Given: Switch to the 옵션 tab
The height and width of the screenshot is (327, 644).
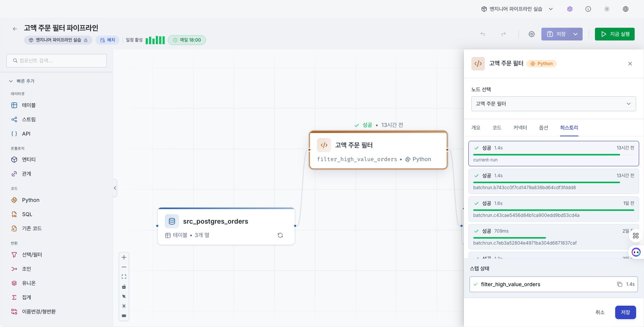Looking at the screenshot, I should click(x=543, y=128).
